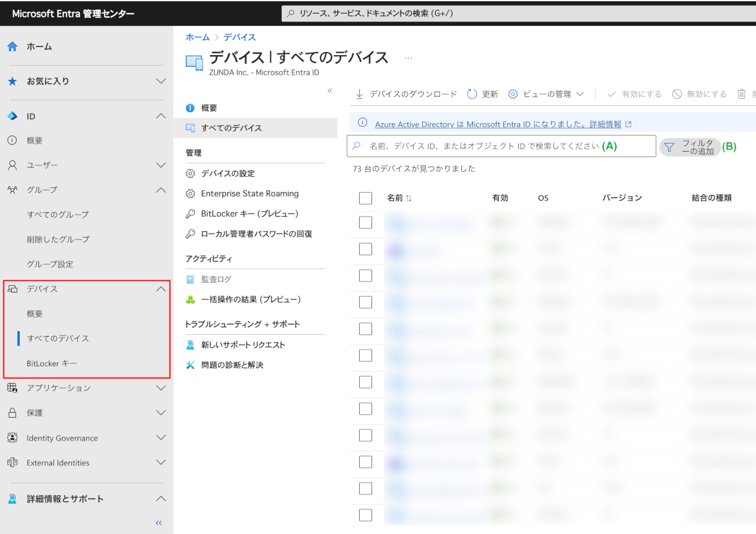The height and width of the screenshot is (534, 756).
Task: Collapse the グループ section chevron
Action: click(161, 190)
